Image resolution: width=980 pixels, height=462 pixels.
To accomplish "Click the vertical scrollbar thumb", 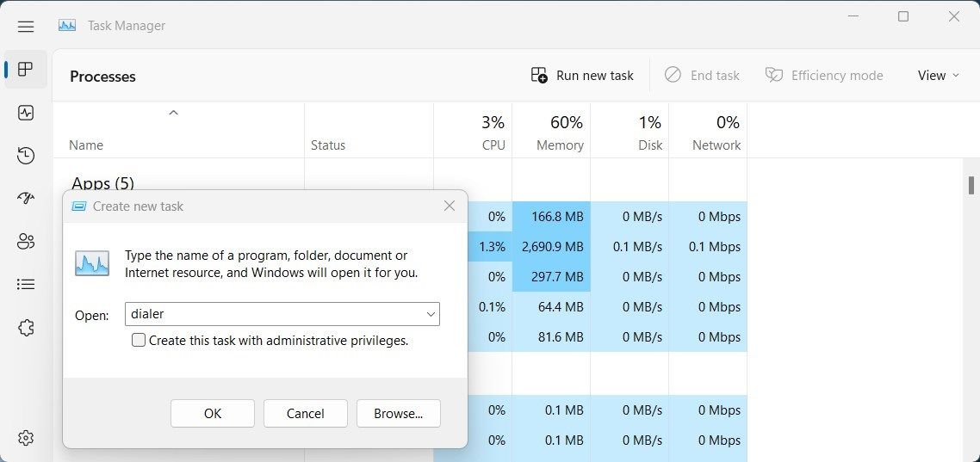I will coord(971,186).
